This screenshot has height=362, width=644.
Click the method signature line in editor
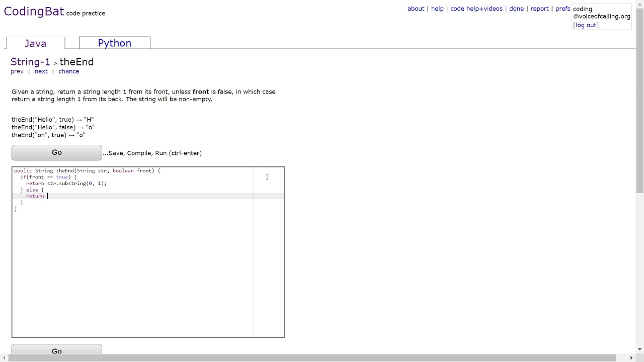pos(87,171)
